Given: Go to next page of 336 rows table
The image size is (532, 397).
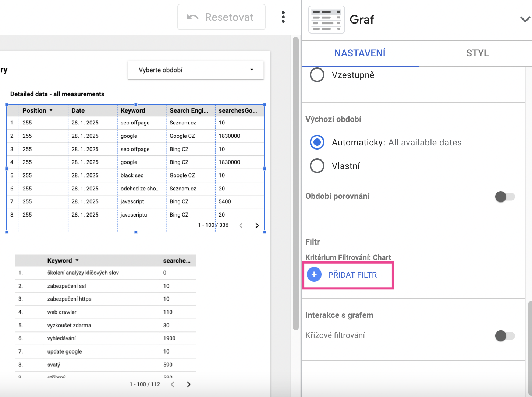Looking at the screenshot, I should 257,225.
